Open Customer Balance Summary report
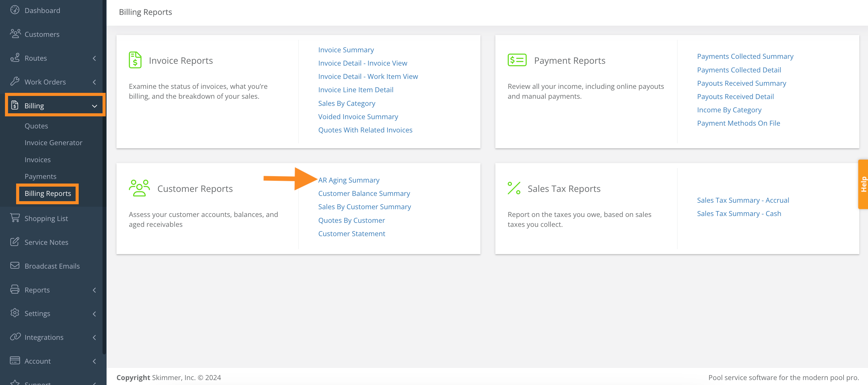The width and height of the screenshot is (868, 385). pyautogui.click(x=364, y=193)
